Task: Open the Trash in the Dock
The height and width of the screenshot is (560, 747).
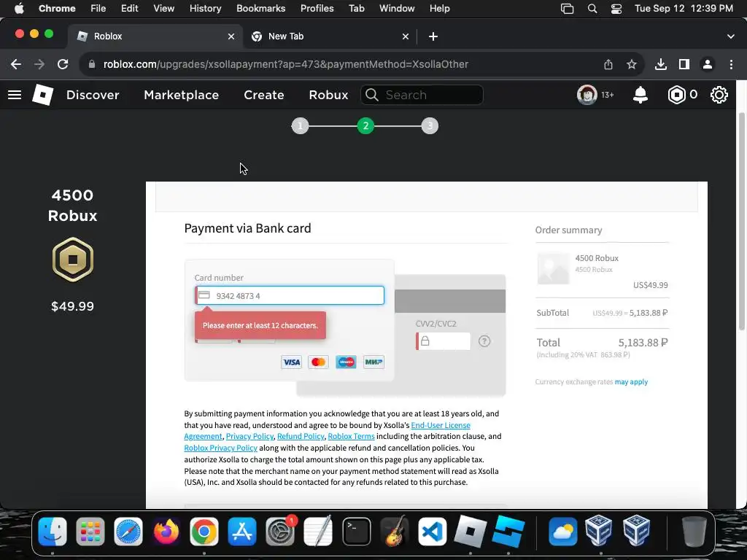Action: pos(694,532)
